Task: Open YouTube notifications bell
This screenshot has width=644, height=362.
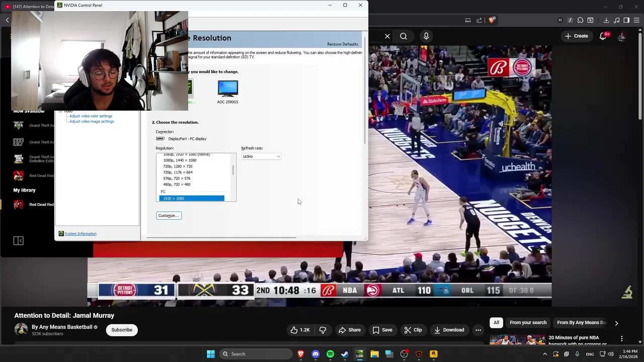Action: coord(603,36)
